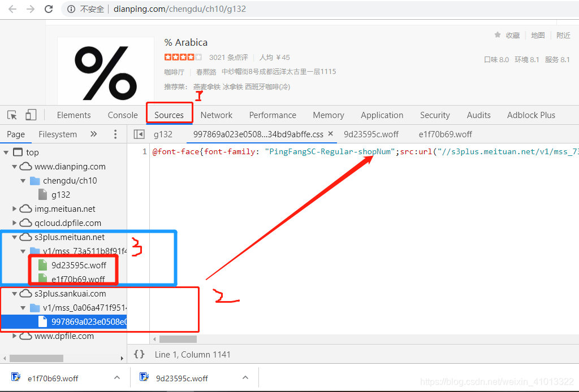579x392 pixels.
Task: Switch to the 9d23595c.woff editor tab
Action: click(371, 134)
